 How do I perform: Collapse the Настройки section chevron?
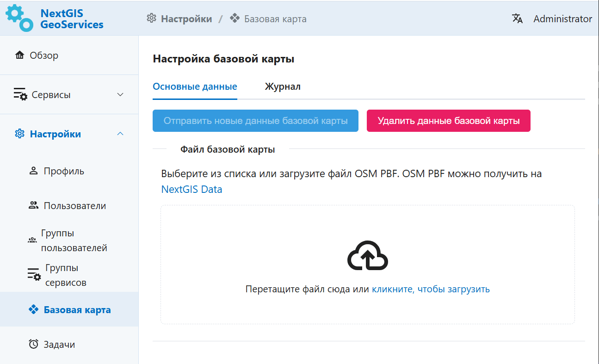[x=120, y=134]
